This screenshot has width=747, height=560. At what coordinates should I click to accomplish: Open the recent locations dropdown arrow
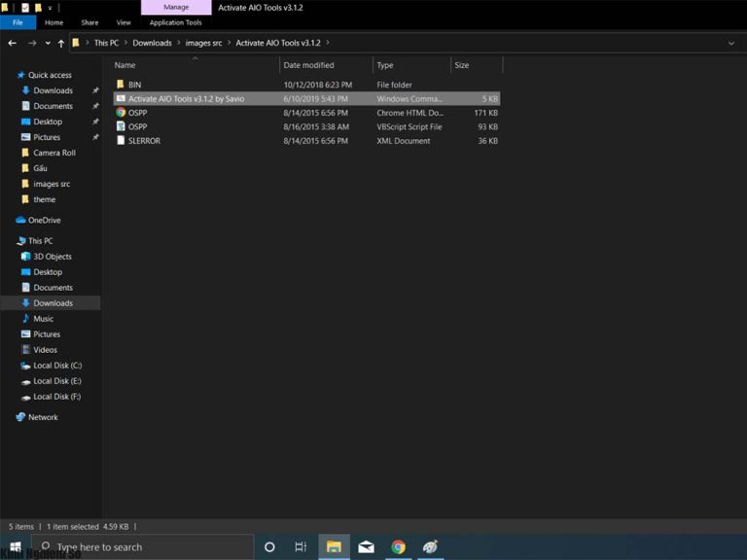48,43
